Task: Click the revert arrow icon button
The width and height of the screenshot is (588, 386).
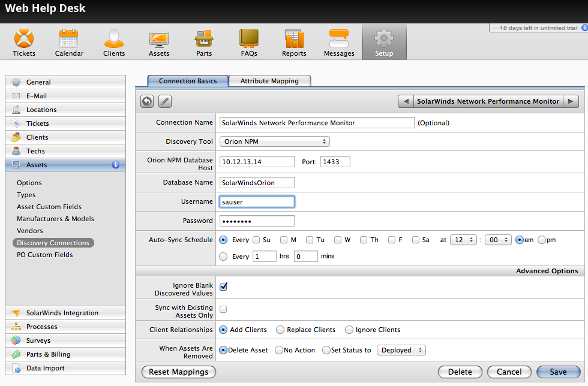Action: coord(147,101)
